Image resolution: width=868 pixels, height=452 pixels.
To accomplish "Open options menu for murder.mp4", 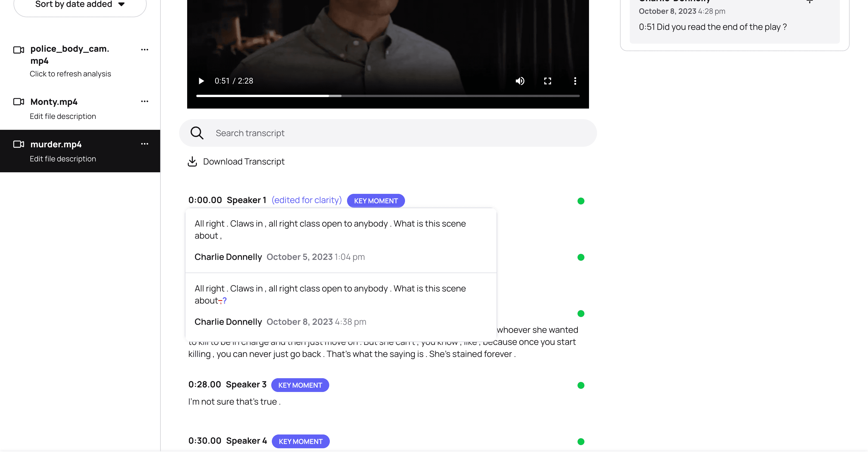I will [145, 144].
